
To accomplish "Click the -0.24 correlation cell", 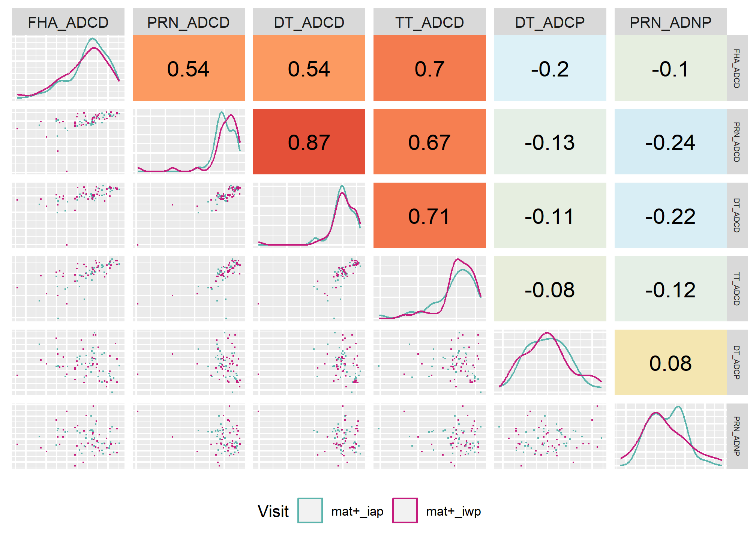I will tap(670, 142).
